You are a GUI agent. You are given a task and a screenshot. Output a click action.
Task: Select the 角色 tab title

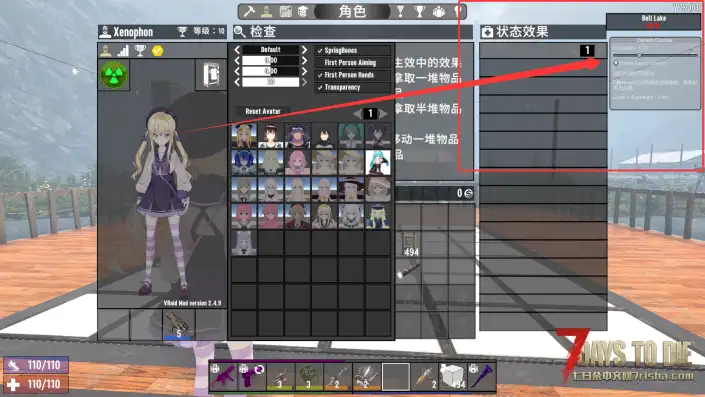pyautogui.click(x=352, y=12)
